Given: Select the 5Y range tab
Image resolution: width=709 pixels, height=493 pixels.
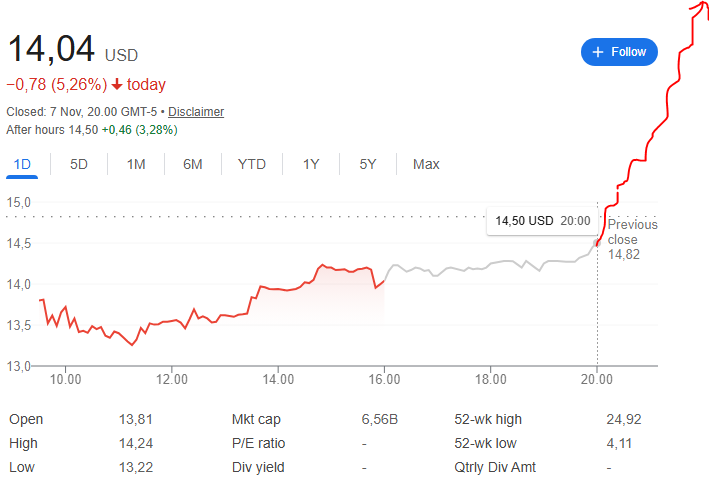Looking at the screenshot, I should [368, 164].
